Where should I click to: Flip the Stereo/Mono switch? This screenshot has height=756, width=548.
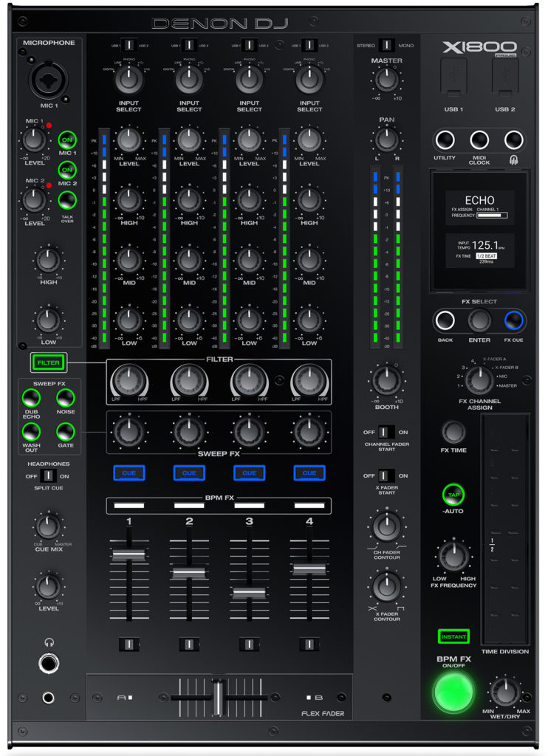(386, 45)
